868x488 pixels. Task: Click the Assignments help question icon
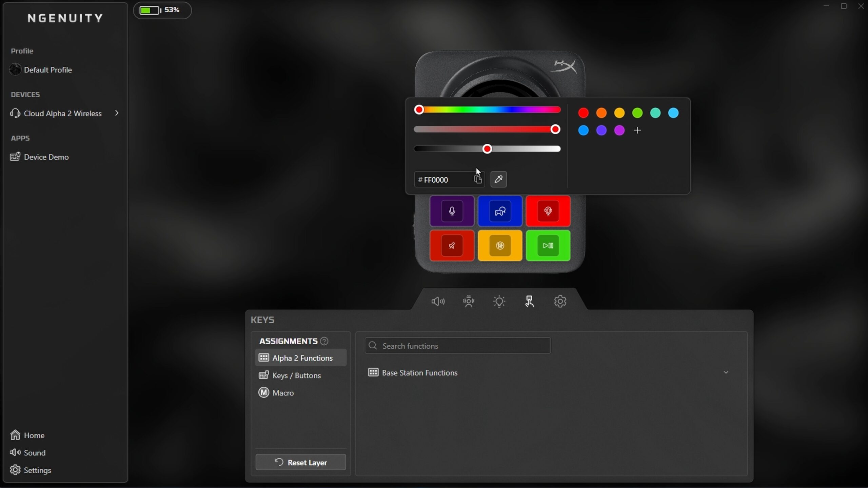point(324,341)
